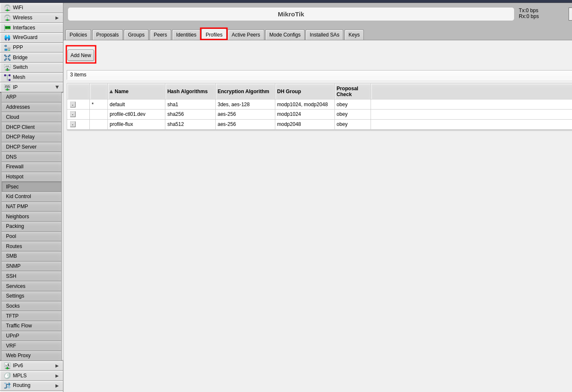The height and width of the screenshot is (392, 572).
Task: Open the profile-flux entry
Action: click(121, 124)
